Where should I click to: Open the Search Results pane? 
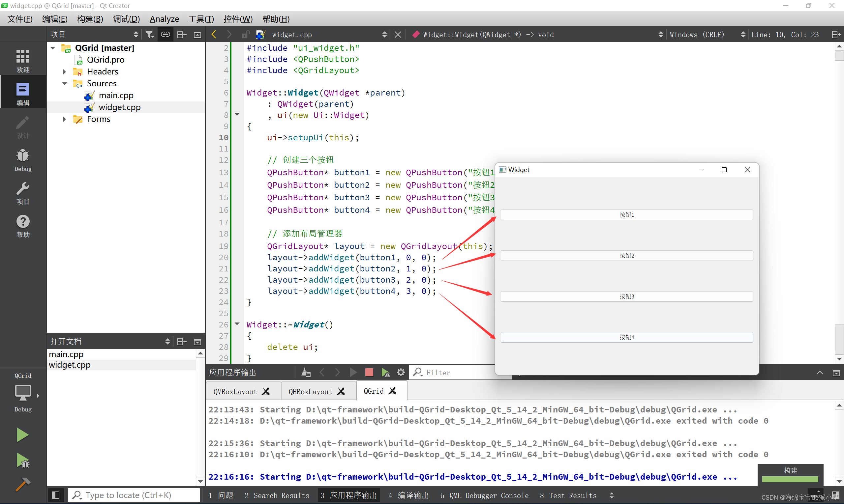click(x=277, y=495)
